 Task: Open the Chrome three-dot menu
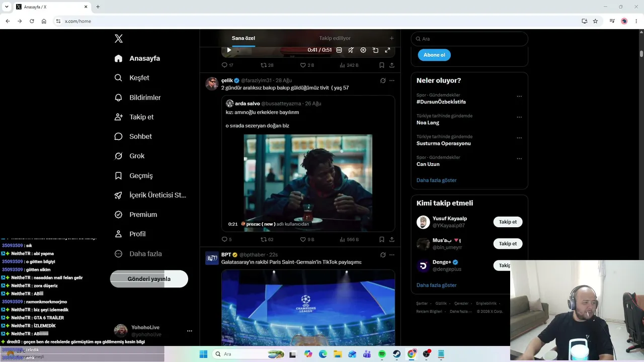pyautogui.click(x=636, y=21)
